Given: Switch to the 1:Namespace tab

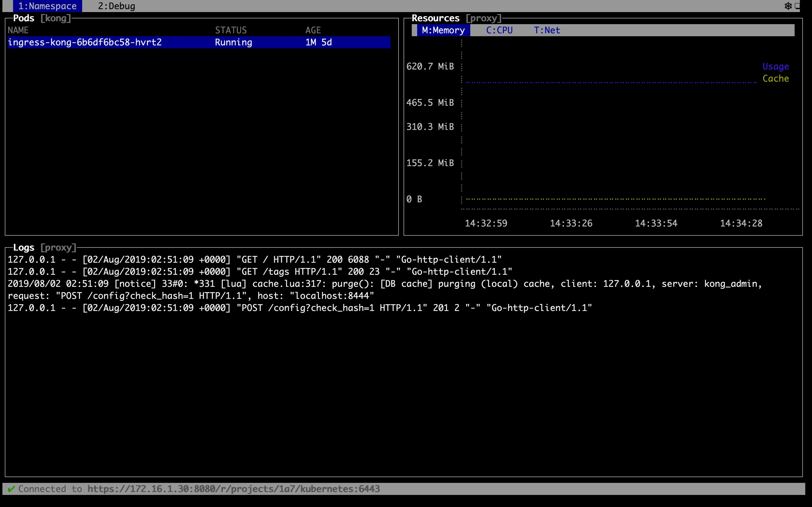Looking at the screenshot, I should (x=47, y=6).
